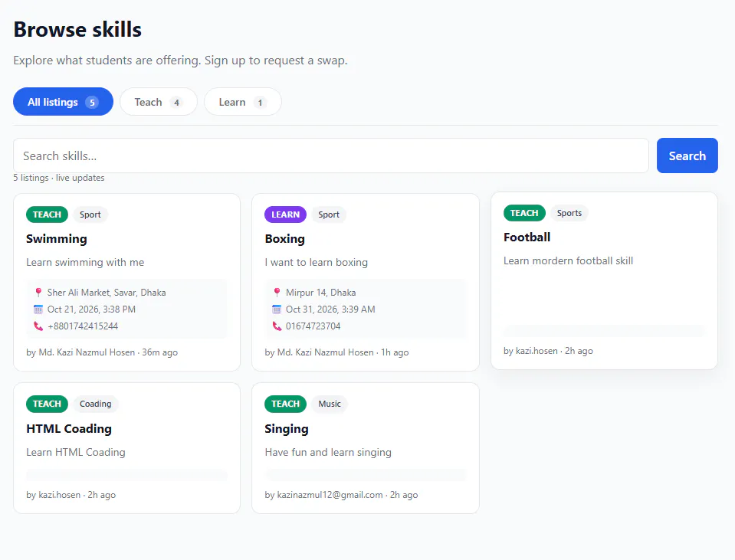This screenshot has width=735, height=560.
Task: Open the HTML Coading listing title
Action: tap(69, 429)
